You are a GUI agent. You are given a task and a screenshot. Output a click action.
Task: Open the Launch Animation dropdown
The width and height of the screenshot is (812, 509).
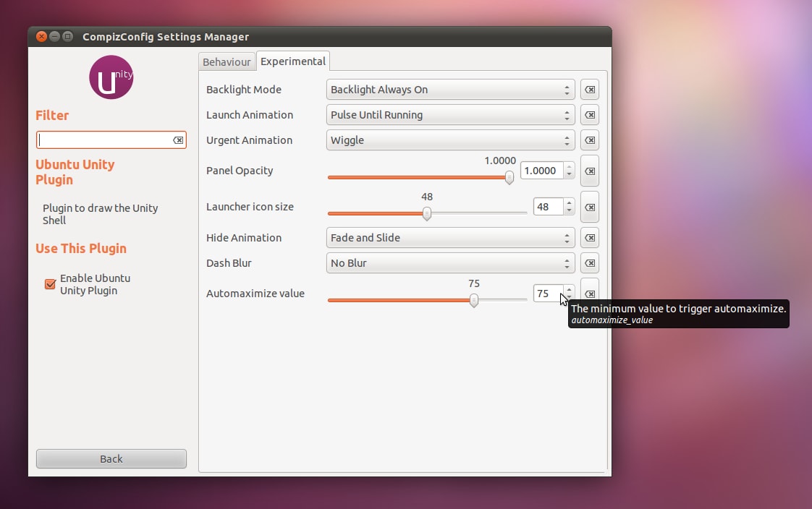(x=451, y=115)
